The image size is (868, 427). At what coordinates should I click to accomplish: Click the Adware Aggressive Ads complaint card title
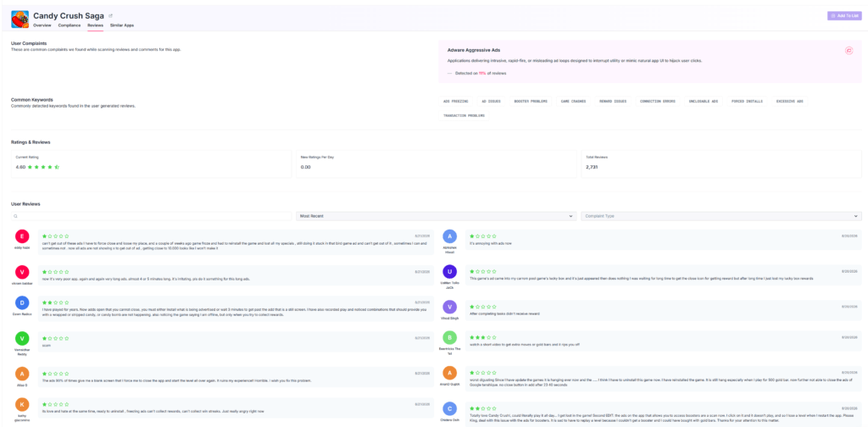point(473,50)
